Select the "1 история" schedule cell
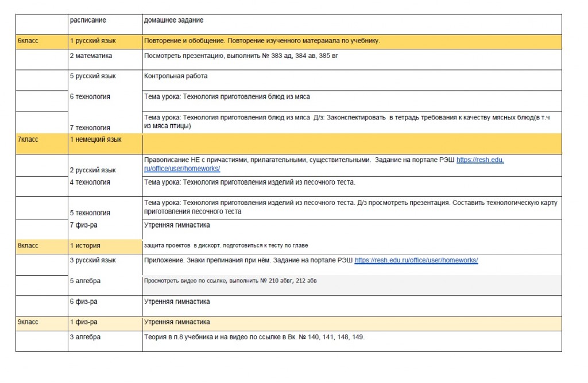The width and height of the screenshot is (588, 383). (x=86, y=245)
